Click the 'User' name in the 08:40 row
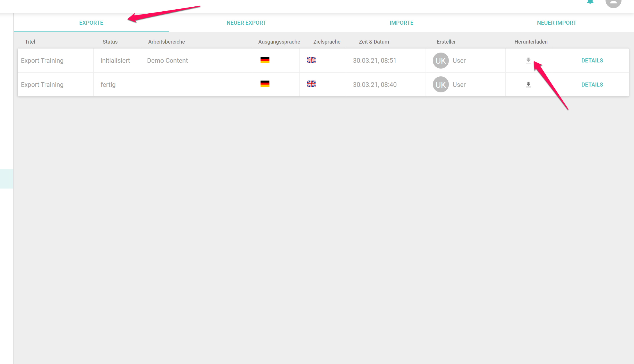 click(459, 85)
